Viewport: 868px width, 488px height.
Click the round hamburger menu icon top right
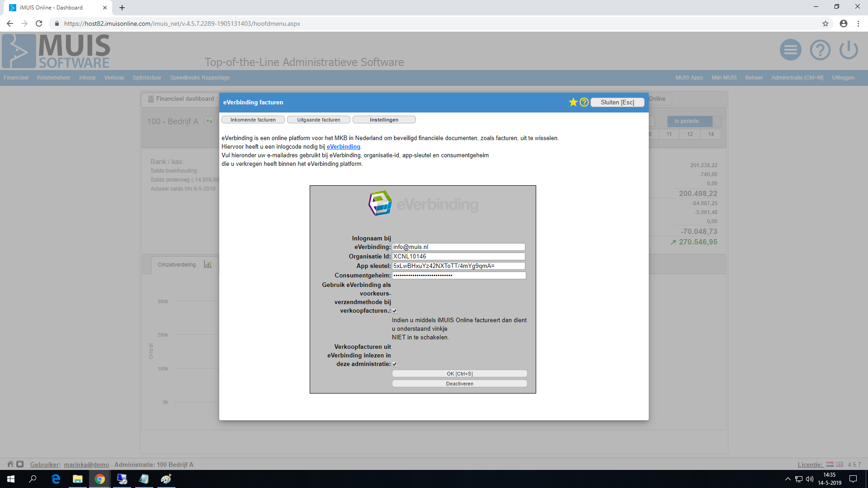790,50
